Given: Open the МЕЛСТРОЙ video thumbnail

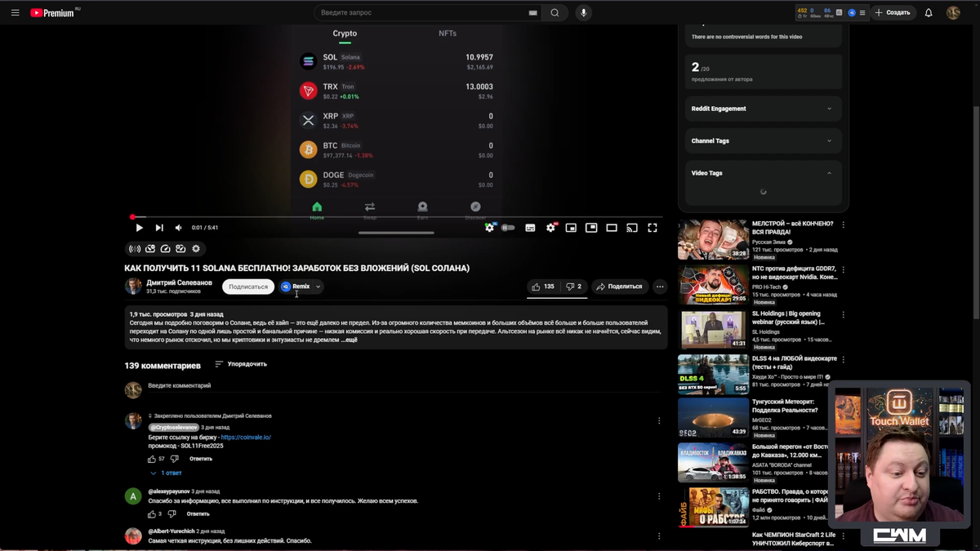Looking at the screenshot, I should (713, 239).
